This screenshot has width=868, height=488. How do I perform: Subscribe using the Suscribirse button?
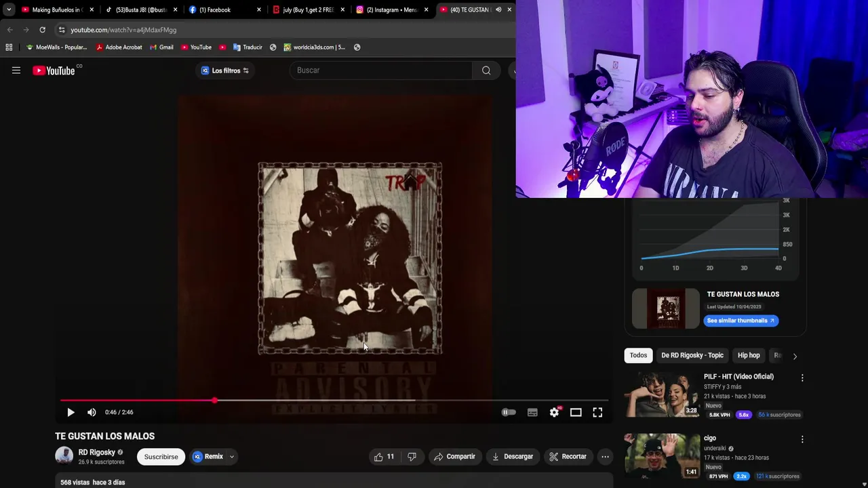pyautogui.click(x=161, y=457)
